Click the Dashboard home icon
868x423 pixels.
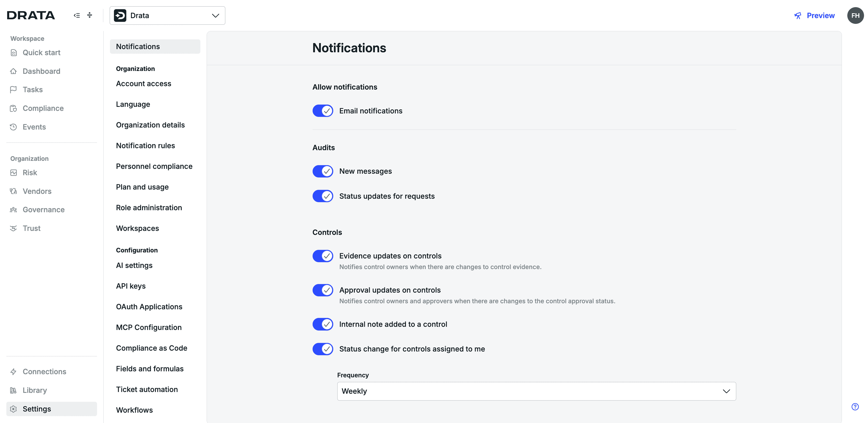(13, 71)
